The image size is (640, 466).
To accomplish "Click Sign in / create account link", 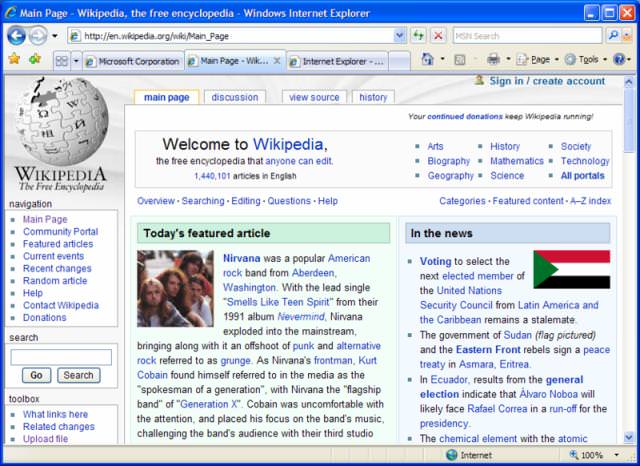I will 547,81.
